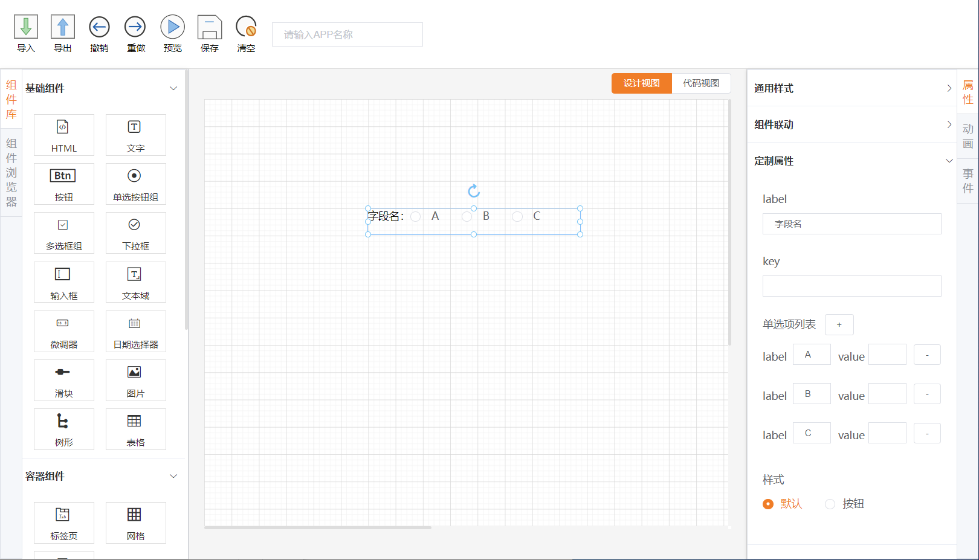Collapse the 基础组件 section
This screenshot has height=560, width=979.
173,88
